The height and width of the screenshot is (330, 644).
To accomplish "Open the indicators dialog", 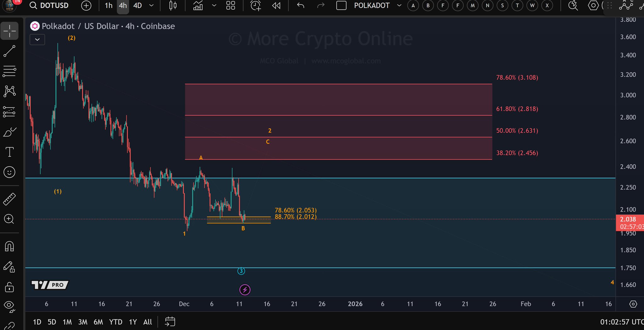I will click(x=198, y=6).
